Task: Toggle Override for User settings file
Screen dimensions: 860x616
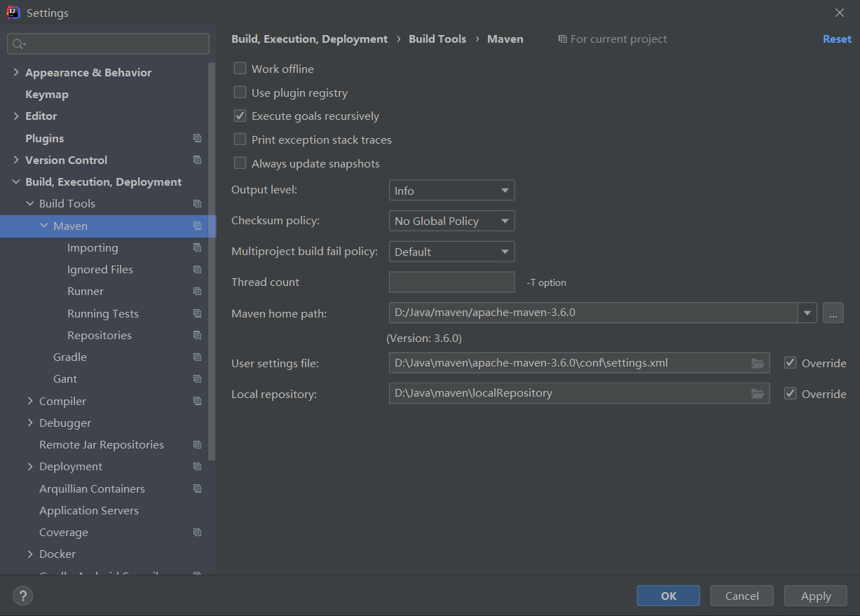Action: 791,363
